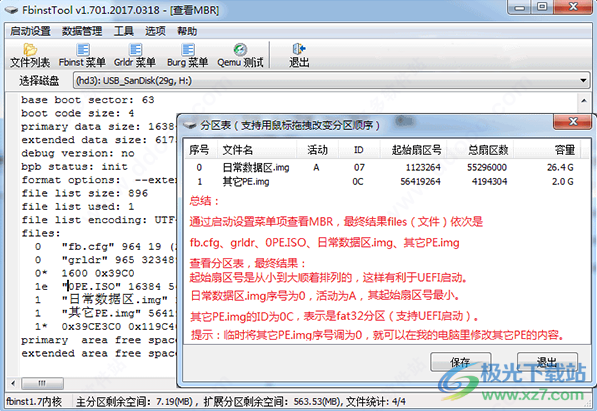
Task: Click 退出 button in partition dialog
Action: (x=547, y=361)
